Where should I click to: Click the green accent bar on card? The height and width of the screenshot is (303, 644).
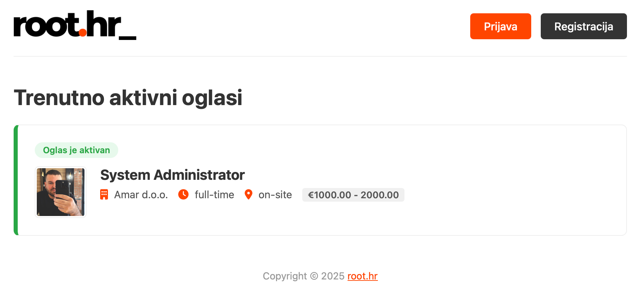click(x=16, y=180)
